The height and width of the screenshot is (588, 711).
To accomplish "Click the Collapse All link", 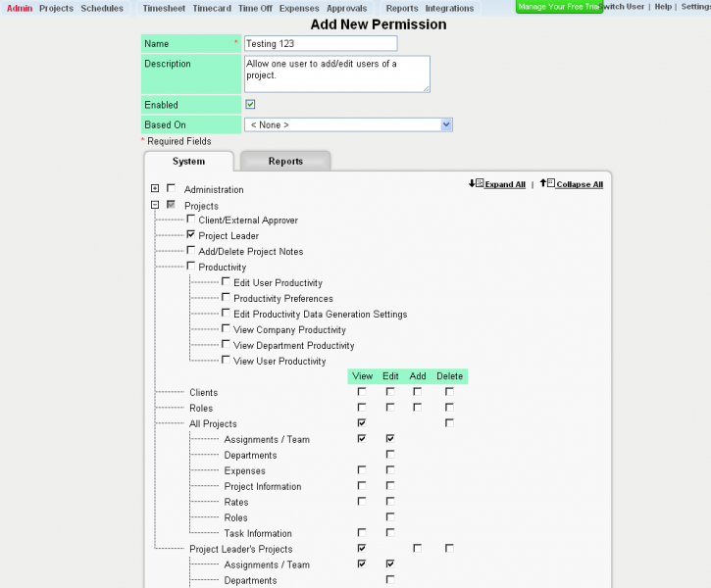I will point(580,184).
